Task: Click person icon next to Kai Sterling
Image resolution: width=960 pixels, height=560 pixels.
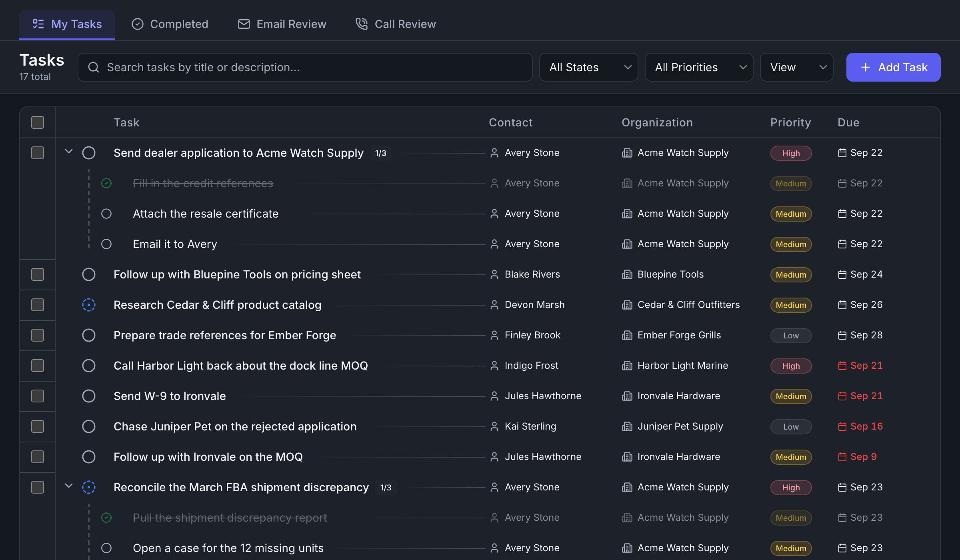Action: point(494,426)
